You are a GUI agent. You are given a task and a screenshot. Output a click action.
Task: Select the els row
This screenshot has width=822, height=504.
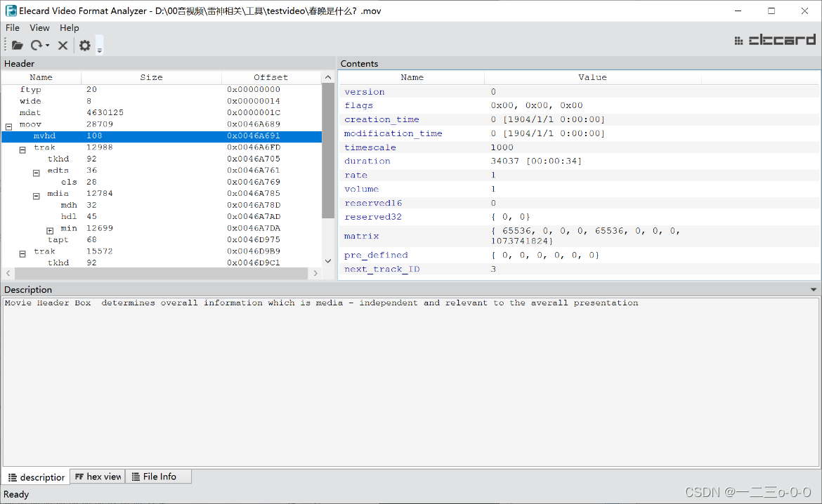162,182
